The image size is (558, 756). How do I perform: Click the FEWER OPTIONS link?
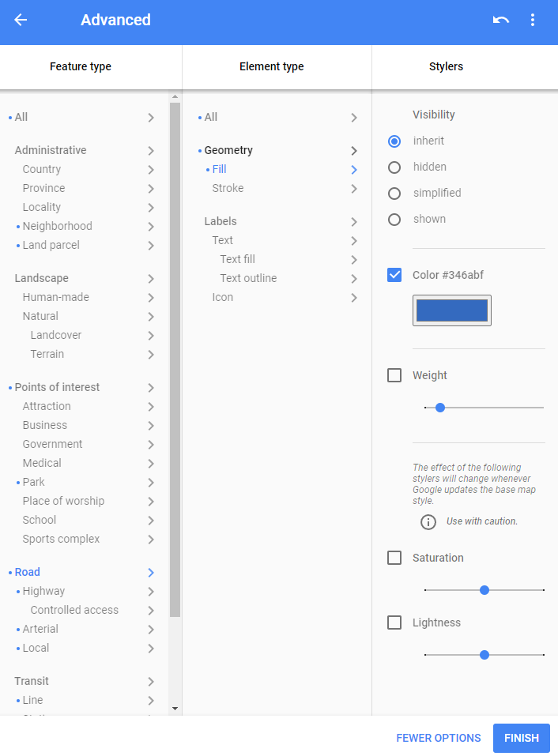(x=439, y=738)
